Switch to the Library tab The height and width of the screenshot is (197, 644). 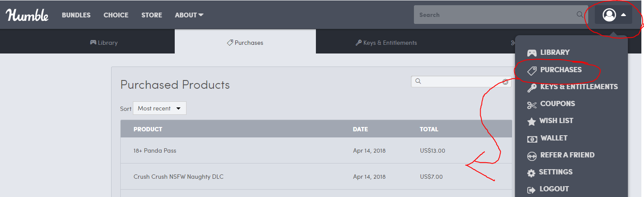pos(104,43)
